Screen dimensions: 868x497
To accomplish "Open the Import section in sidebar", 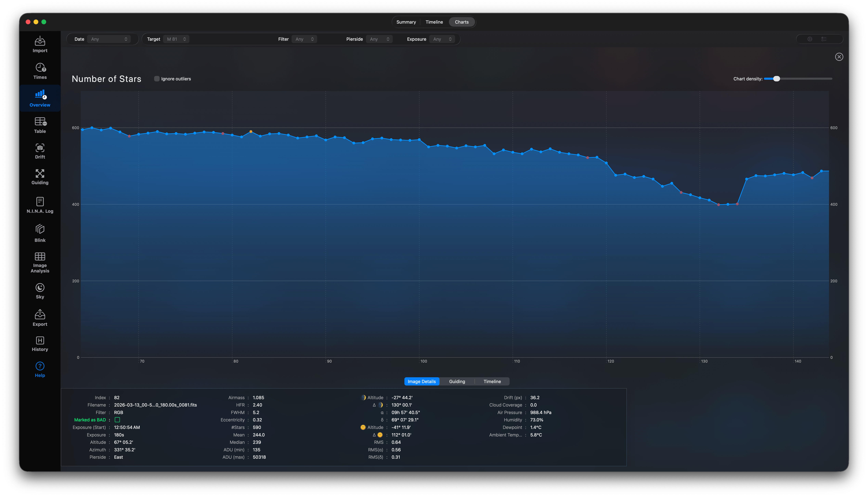I will click(x=40, y=44).
